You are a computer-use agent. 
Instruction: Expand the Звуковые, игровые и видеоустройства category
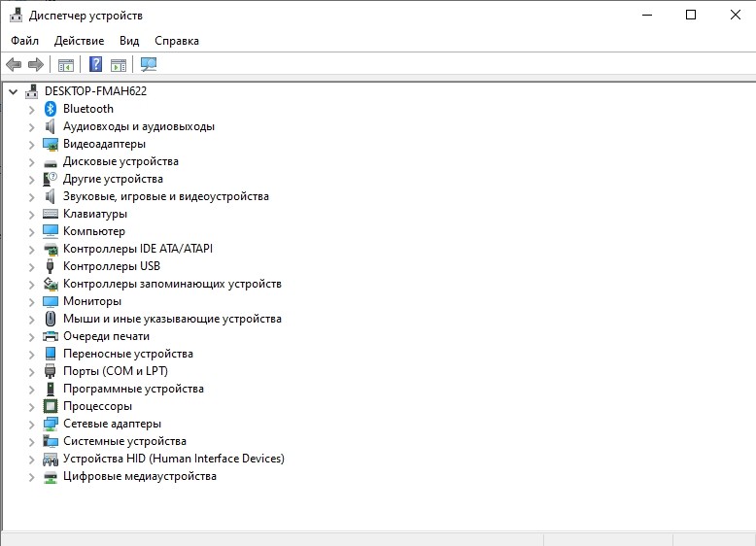click(31, 196)
